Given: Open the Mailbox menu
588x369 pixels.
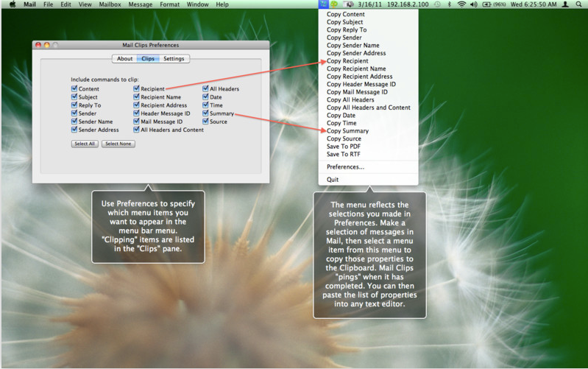Looking at the screenshot, I should tap(110, 4).
